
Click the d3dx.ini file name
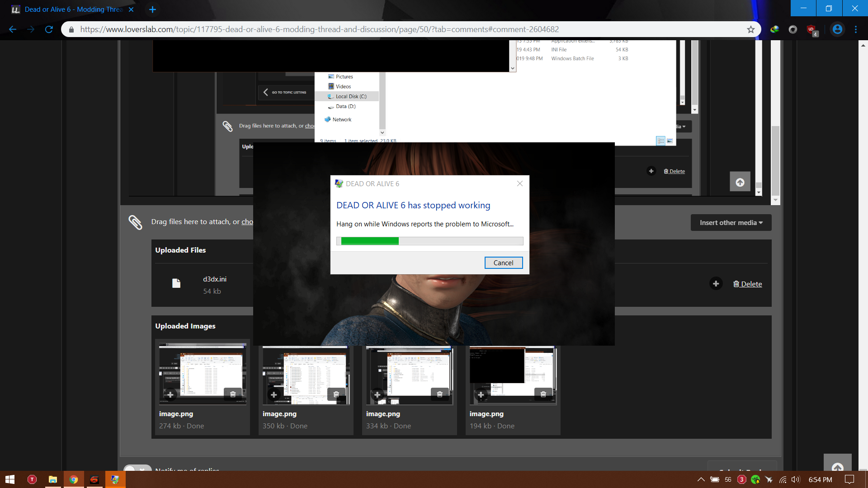(x=215, y=279)
